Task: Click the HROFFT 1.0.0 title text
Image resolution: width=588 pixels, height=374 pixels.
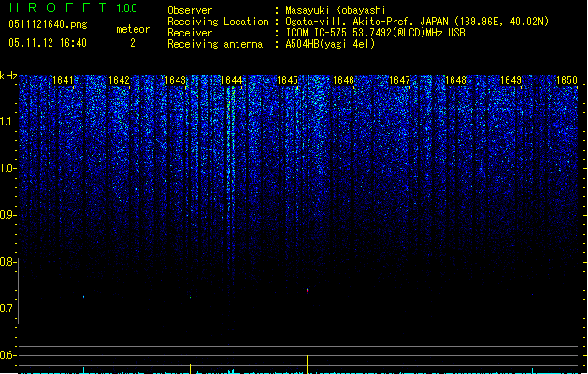Action: click(74, 7)
